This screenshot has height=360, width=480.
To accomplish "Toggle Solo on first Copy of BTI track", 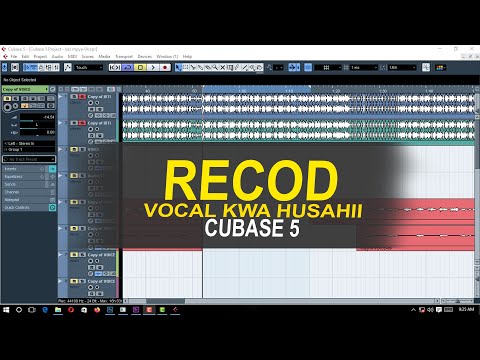I will click(82, 97).
